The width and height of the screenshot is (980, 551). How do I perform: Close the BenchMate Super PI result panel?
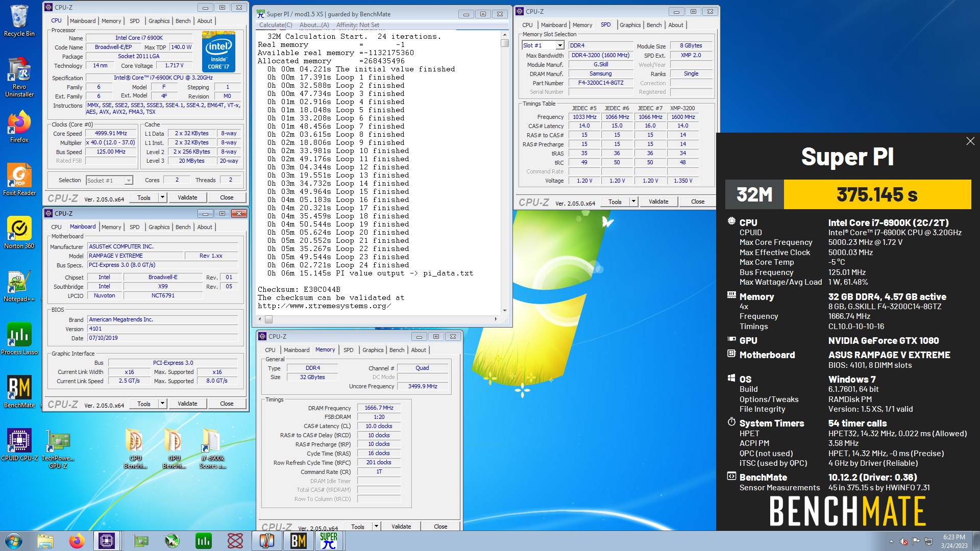pos(970,141)
